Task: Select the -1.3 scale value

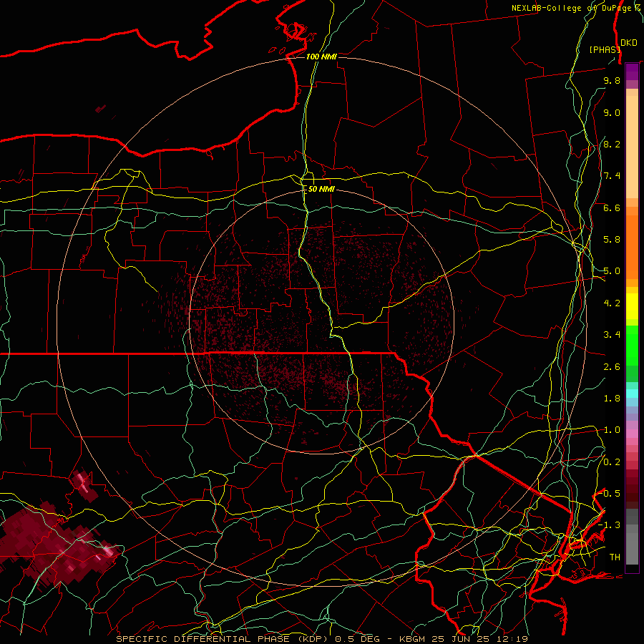Action: point(610,525)
